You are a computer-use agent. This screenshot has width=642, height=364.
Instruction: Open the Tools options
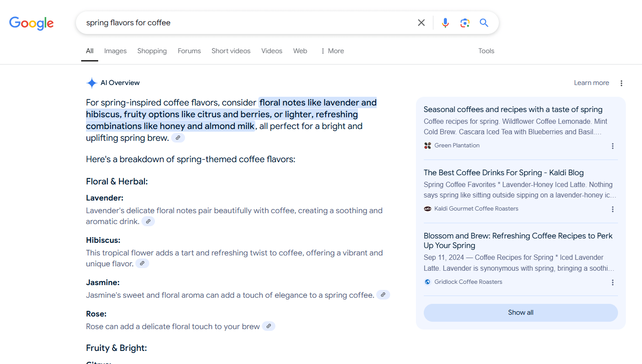tap(486, 51)
